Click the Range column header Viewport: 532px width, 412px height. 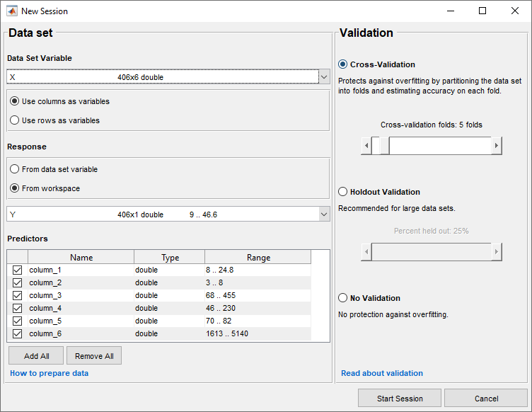258,258
